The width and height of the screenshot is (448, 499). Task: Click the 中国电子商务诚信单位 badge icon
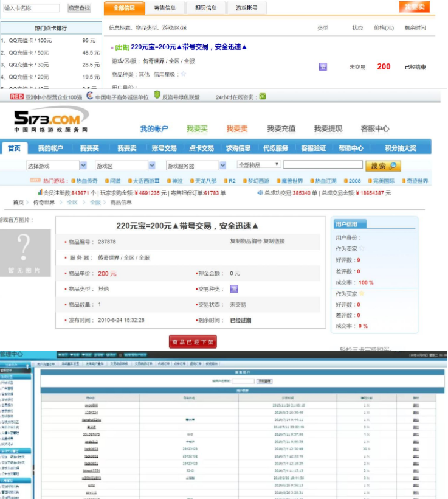pos(90,96)
